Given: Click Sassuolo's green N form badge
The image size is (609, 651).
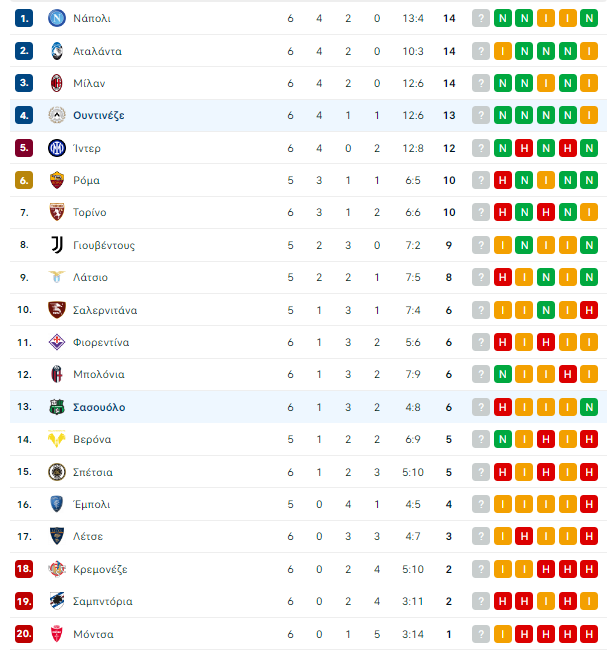Looking at the screenshot, I should point(589,407).
